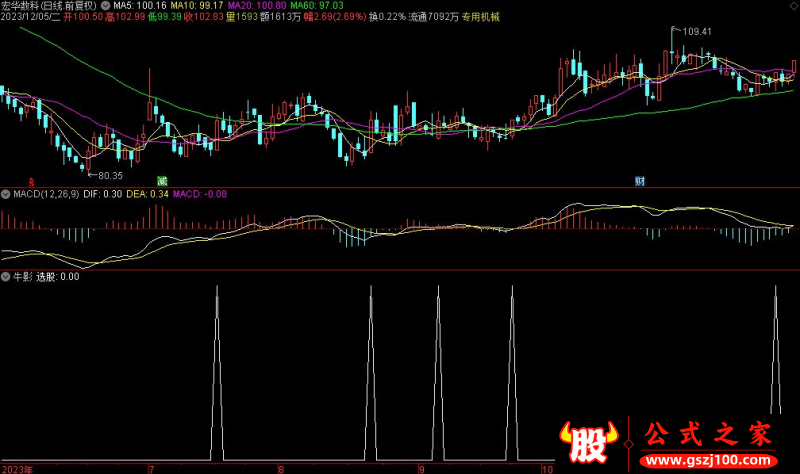Click the MA10: 99.17 label
Image resolution: width=800 pixels, height=474 pixels.
pyautogui.click(x=197, y=6)
